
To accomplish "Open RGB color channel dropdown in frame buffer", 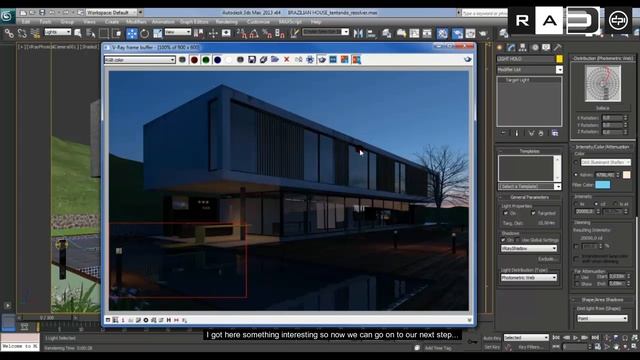I will (x=140, y=60).
